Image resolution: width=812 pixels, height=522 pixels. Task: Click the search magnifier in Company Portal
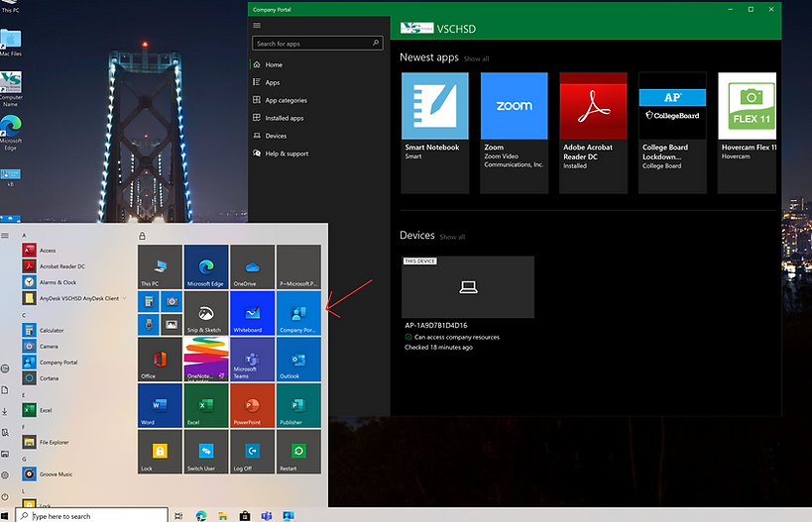click(x=376, y=43)
